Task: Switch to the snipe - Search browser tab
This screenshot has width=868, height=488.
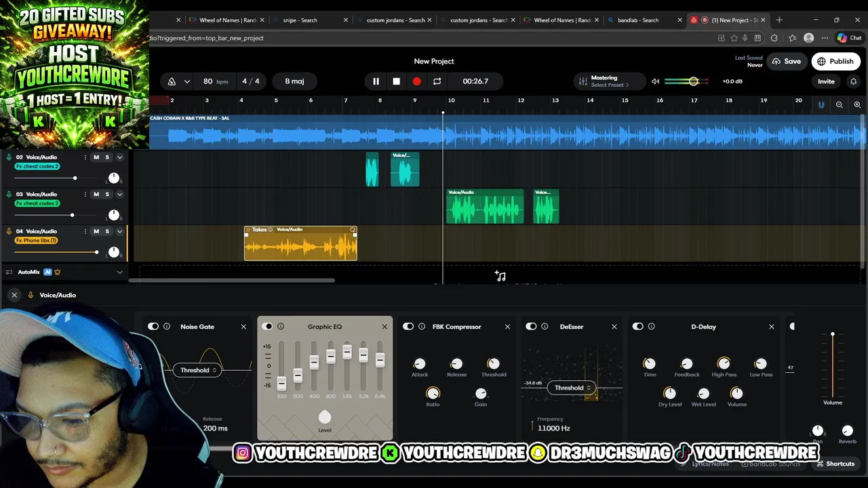Action: (300, 20)
